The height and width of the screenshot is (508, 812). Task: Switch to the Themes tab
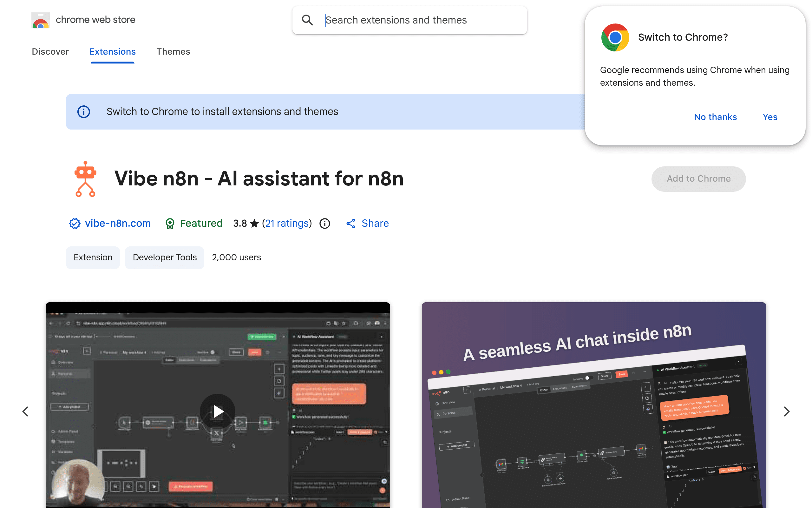[x=173, y=51]
